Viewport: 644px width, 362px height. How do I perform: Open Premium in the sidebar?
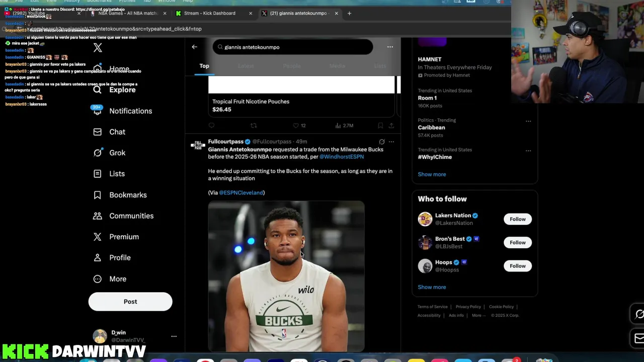(116, 237)
